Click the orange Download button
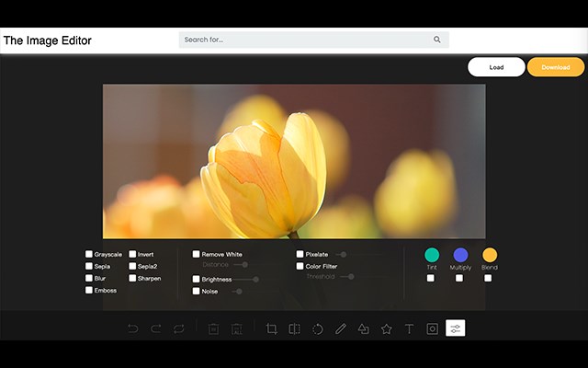The image size is (588, 368). tap(556, 67)
